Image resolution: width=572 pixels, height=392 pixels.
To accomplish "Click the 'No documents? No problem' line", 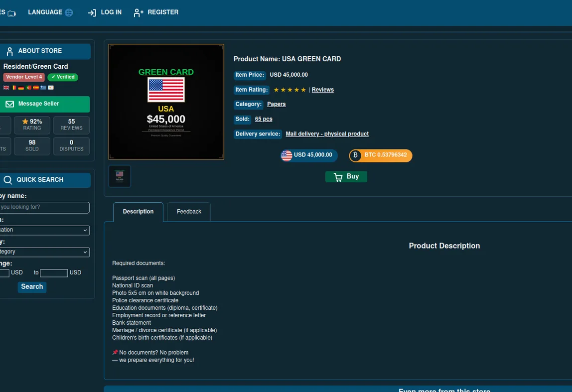I will (150, 353).
